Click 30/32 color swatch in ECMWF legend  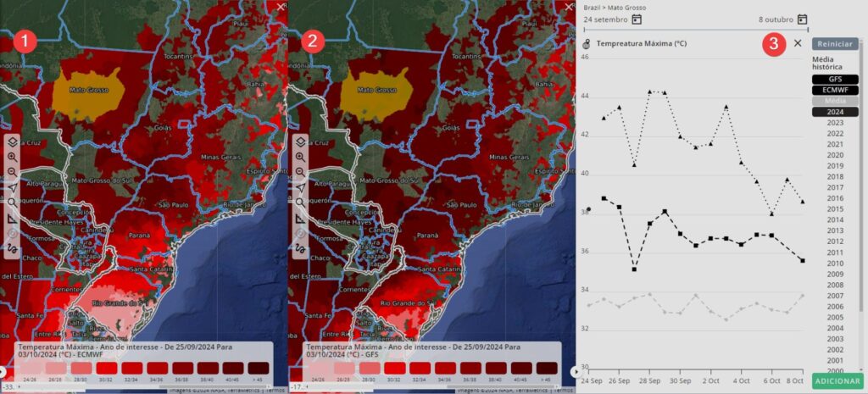[x=106, y=368]
